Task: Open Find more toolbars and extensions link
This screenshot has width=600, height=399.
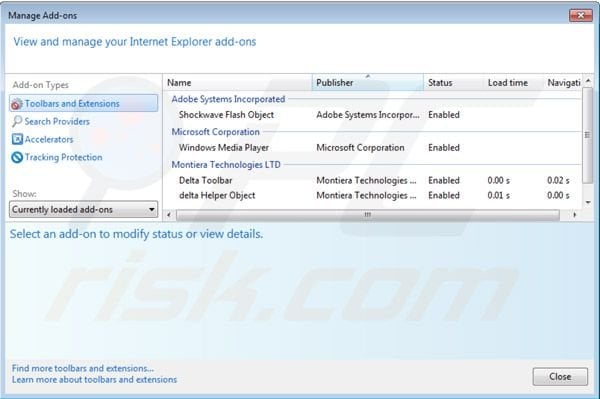Action: pos(83,368)
